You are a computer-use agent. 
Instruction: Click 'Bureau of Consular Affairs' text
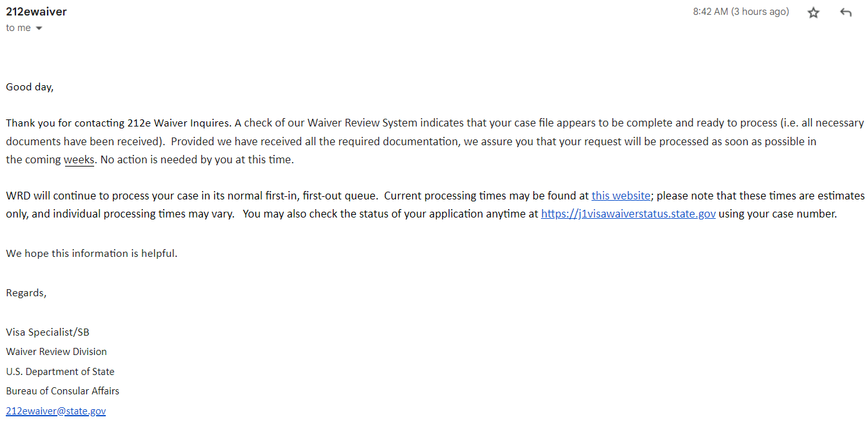click(63, 391)
